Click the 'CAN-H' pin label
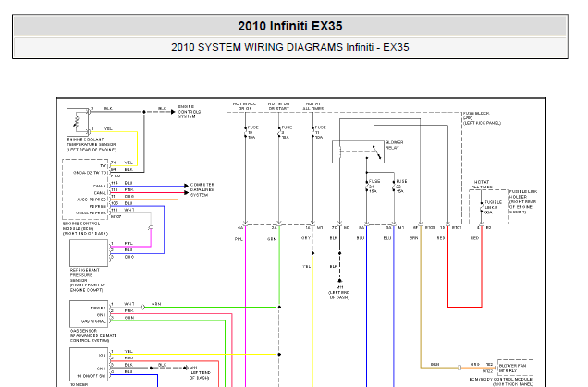588x387 pixels. [100, 187]
